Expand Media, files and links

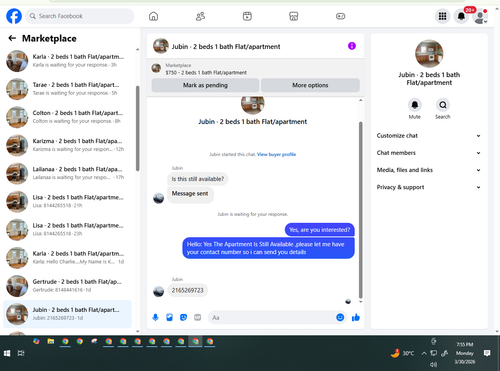click(x=429, y=170)
